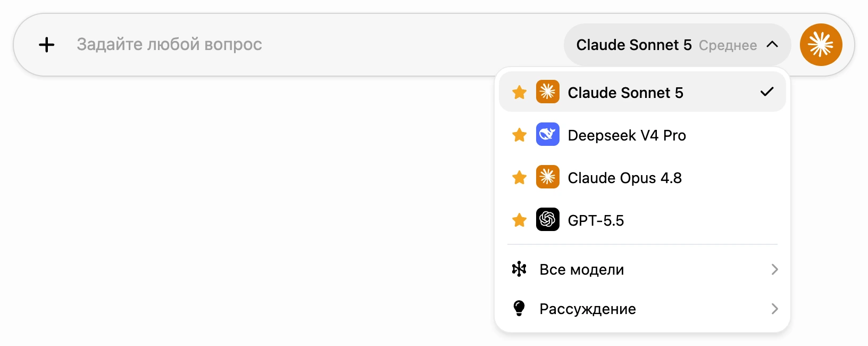Click the Deepseek whale logo icon
Viewport: 868px width, 346px height.
(x=547, y=134)
